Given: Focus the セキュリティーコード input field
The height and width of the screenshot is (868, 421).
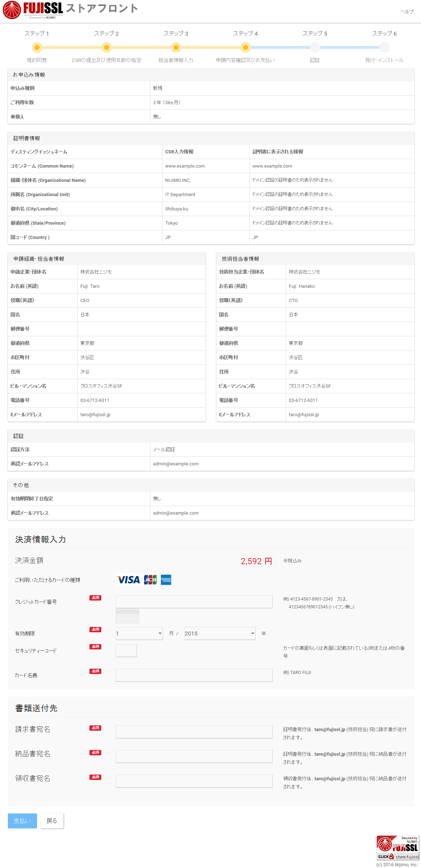Looking at the screenshot, I should [126, 650].
